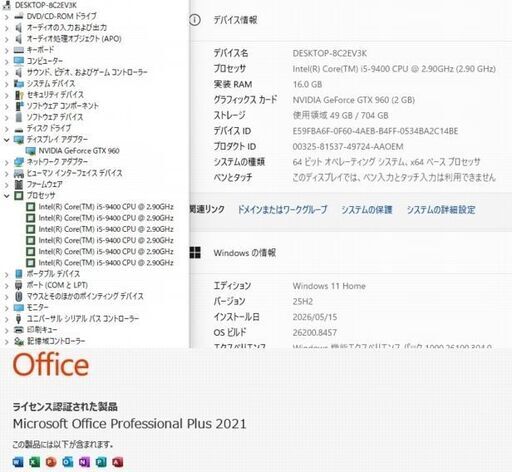Click the ports (COM と LPT) icon

pos(19,285)
